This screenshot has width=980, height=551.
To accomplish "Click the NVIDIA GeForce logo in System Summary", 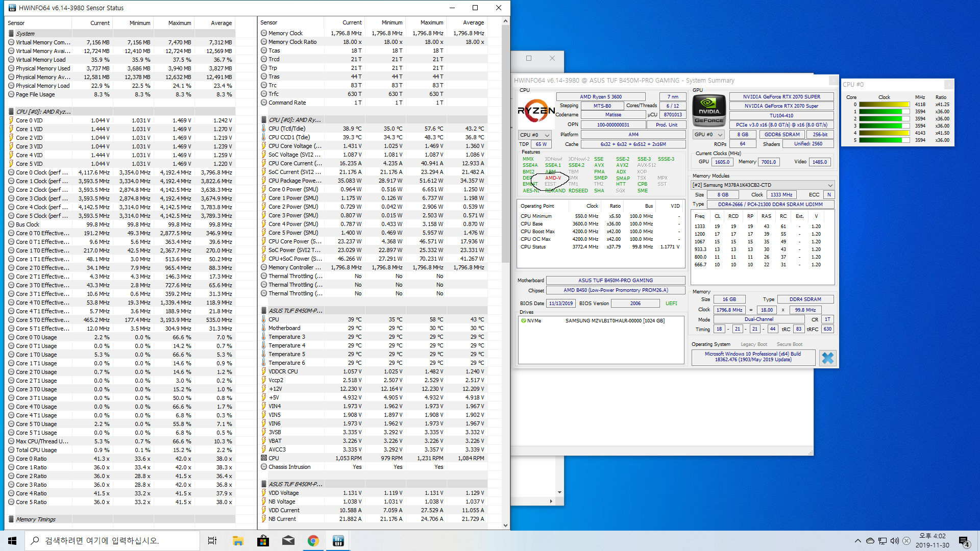I will pyautogui.click(x=709, y=110).
